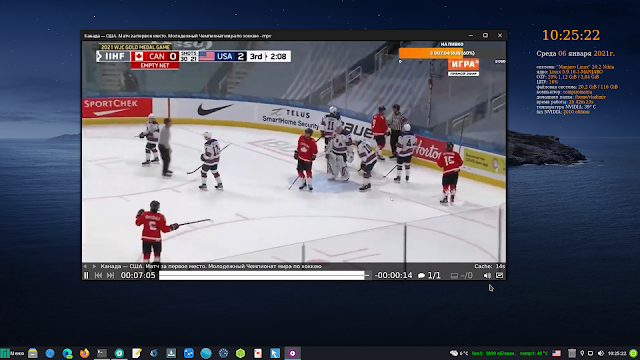
Task: Open the trash applet in tray
Action: (572, 353)
